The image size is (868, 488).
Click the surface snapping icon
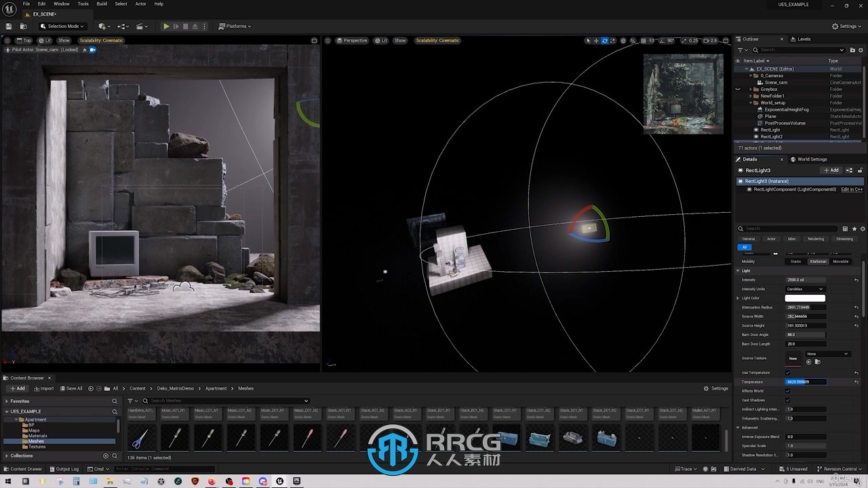632,41
